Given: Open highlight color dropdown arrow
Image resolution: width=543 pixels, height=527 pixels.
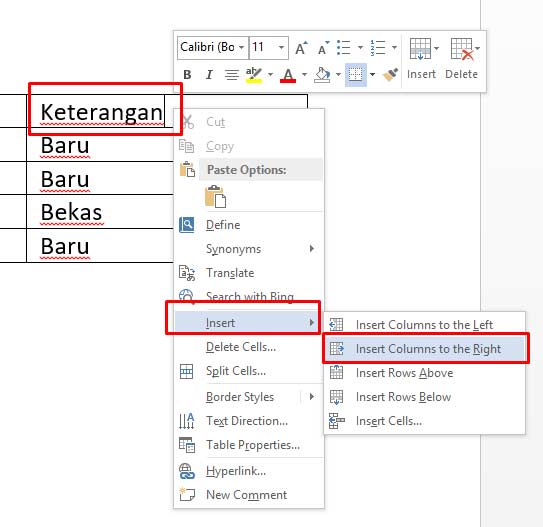Looking at the screenshot, I should click(x=270, y=74).
